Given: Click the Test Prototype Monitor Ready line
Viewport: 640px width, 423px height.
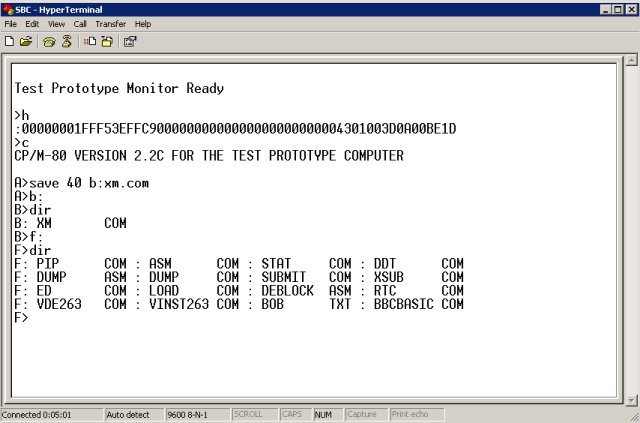Looking at the screenshot, I should coord(119,88).
